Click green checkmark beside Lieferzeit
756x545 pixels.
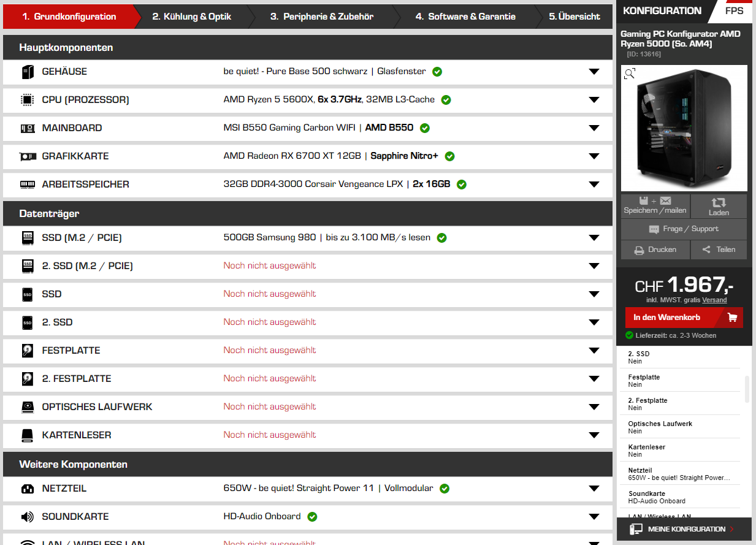click(x=629, y=335)
